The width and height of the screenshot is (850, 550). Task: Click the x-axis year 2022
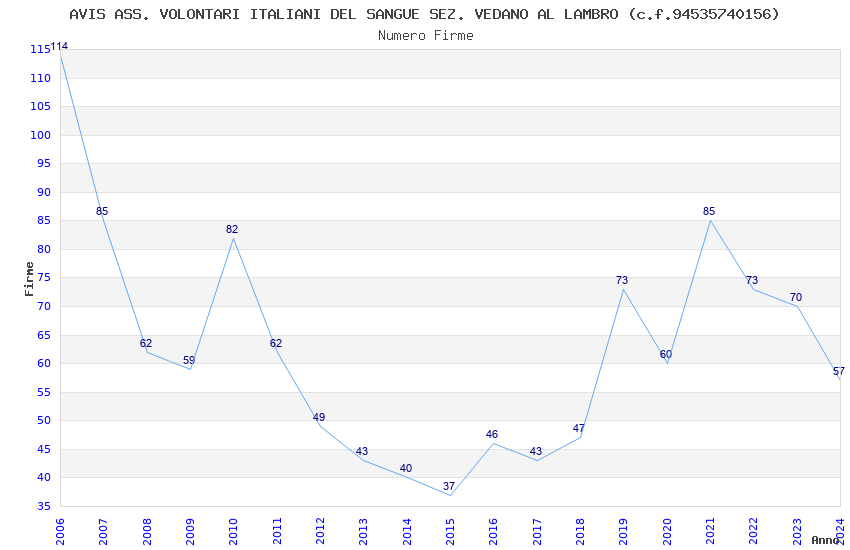tap(754, 532)
